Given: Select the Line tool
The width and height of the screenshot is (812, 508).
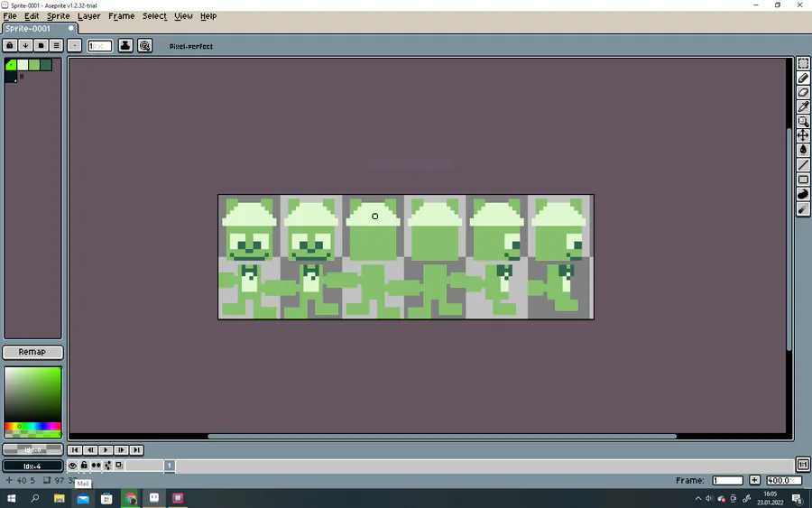Looking at the screenshot, I should click(803, 165).
